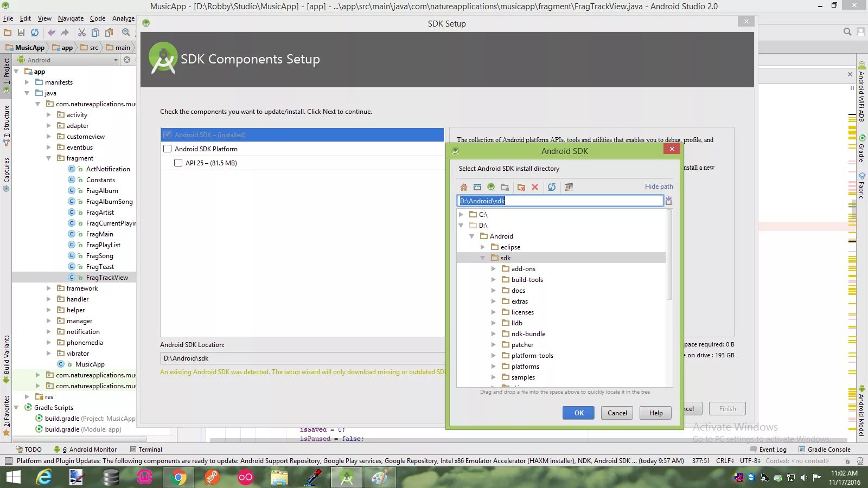The width and height of the screenshot is (868, 488).
Task: Select the platform-tools folder
Action: 532,356
